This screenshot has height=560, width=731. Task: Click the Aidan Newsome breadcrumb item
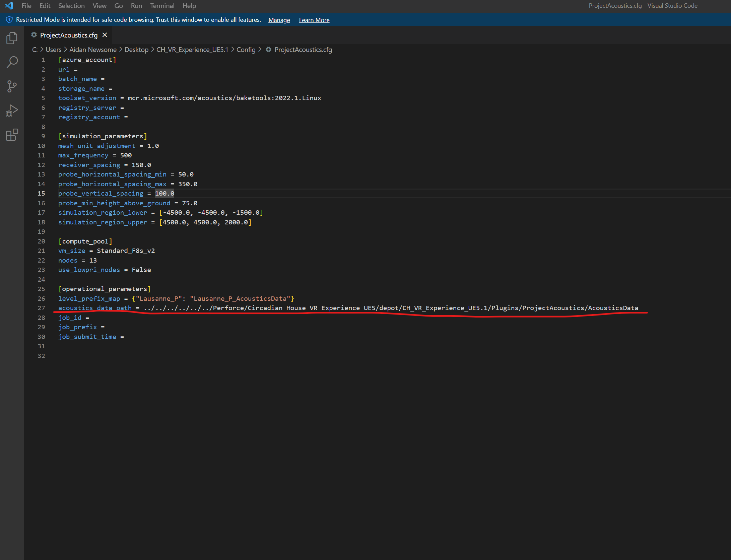point(93,50)
